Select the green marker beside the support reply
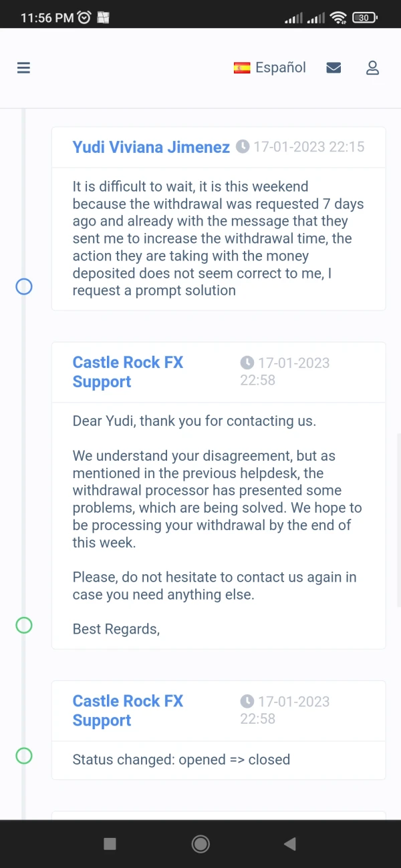This screenshot has height=868, width=401. pos(24,625)
